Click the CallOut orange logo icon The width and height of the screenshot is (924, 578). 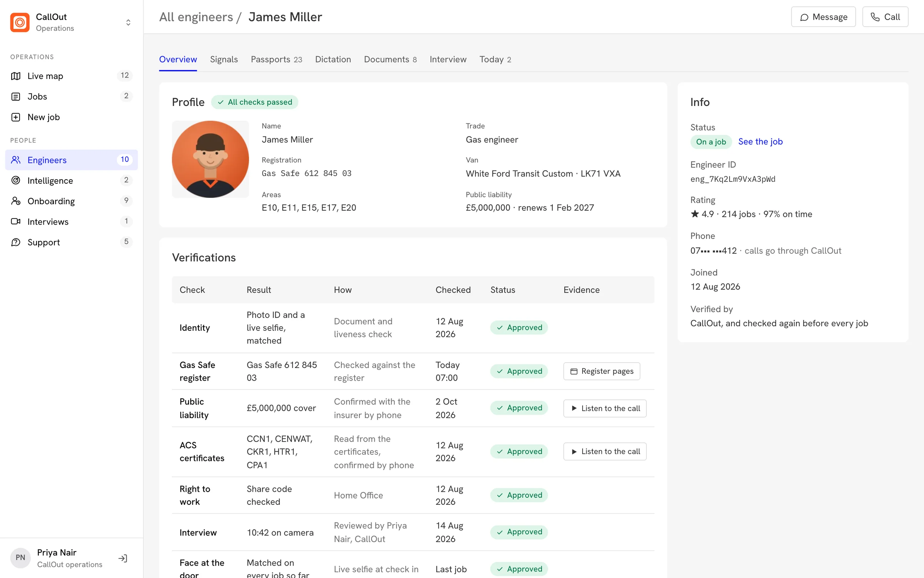[20, 22]
